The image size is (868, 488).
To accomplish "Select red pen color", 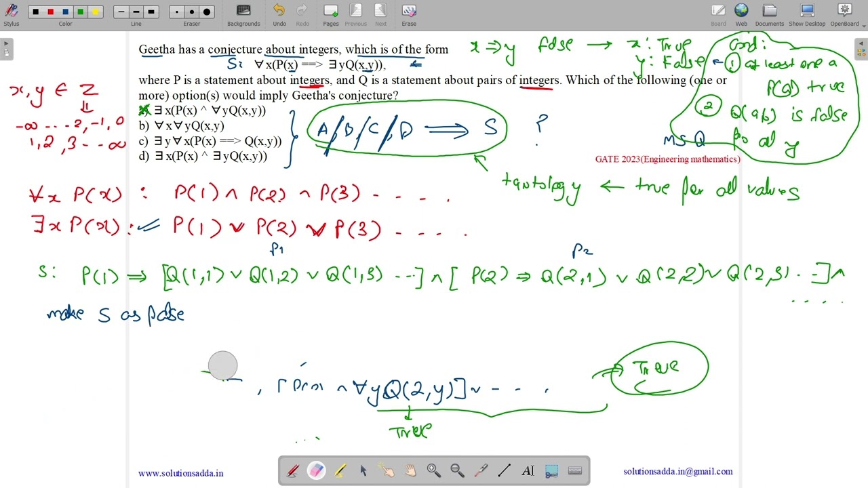I will click(x=51, y=12).
